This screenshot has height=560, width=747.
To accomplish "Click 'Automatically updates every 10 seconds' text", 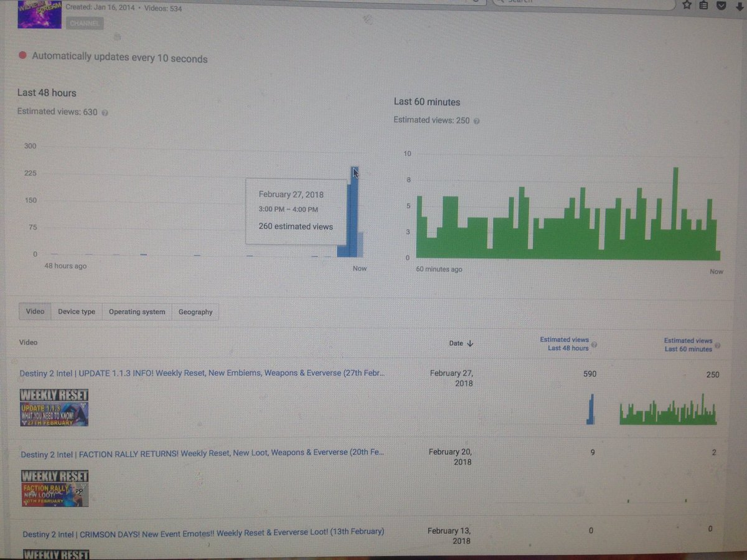I will pyautogui.click(x=120, y=57).
